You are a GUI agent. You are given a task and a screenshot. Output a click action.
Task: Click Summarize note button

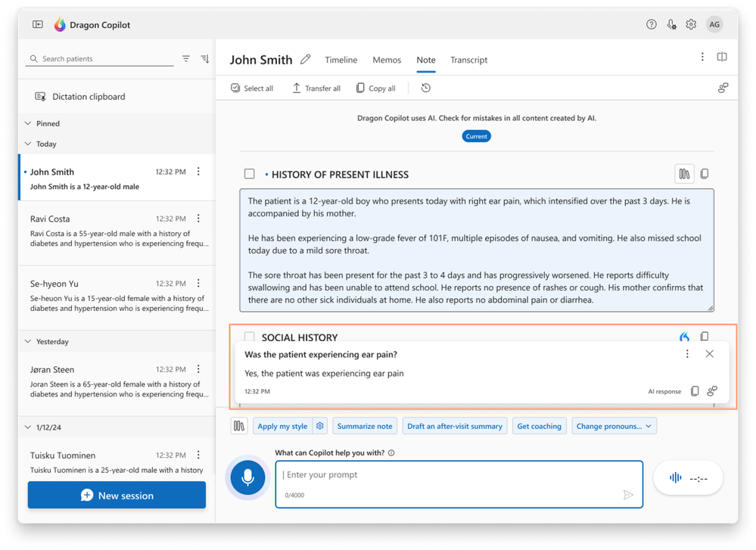tap(365, 426)
